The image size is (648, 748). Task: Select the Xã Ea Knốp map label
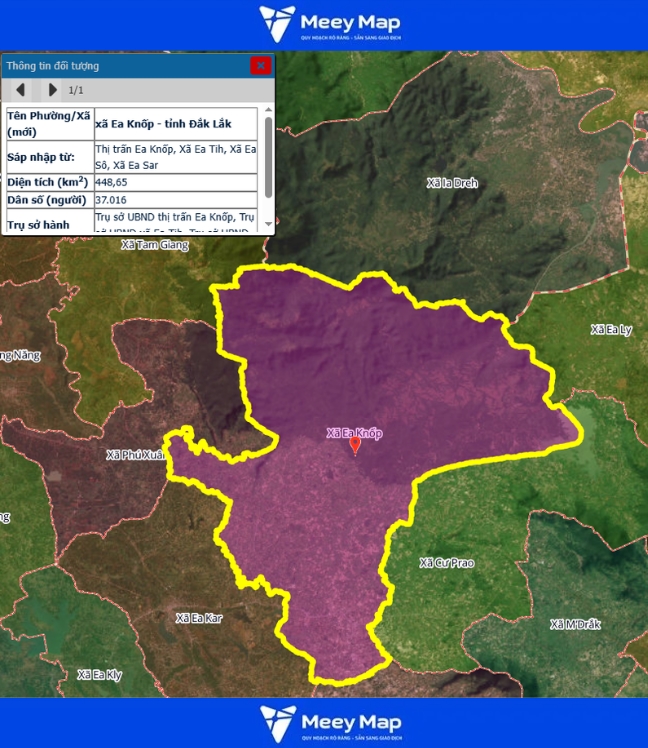[x=354, y=433]
